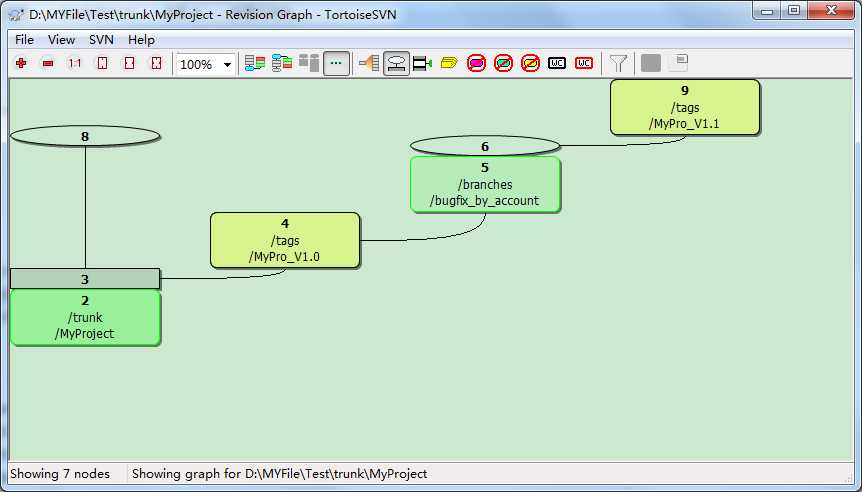The image size is (862, 492).
Task: Select the revision 6 ellipse node
Action: (485, 146)
